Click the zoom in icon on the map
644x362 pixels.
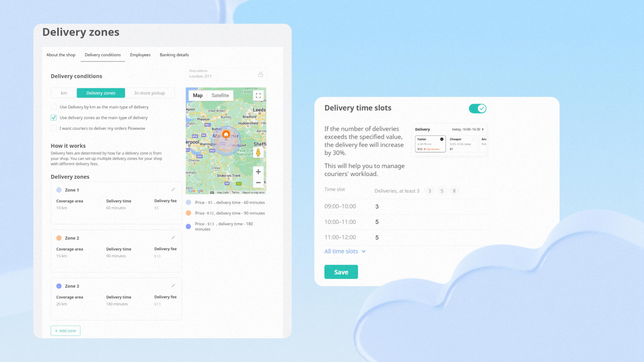[x=258, y=171]
